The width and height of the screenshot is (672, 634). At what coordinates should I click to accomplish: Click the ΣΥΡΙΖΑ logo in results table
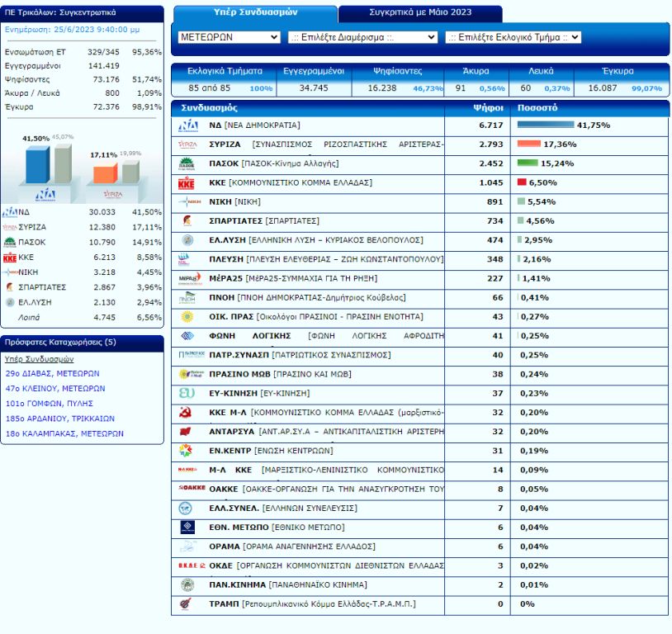(187, 144)
